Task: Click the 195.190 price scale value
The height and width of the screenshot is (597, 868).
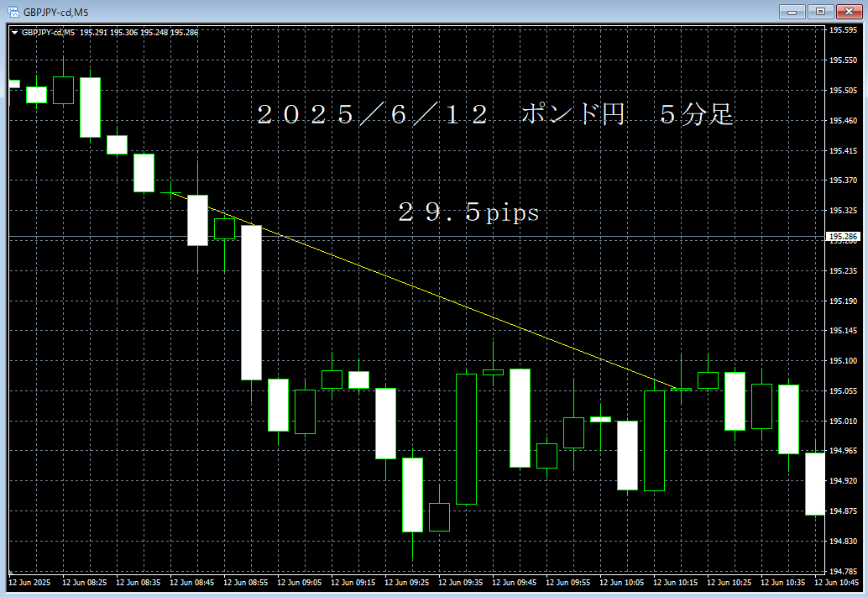Action: coord(843,301)
